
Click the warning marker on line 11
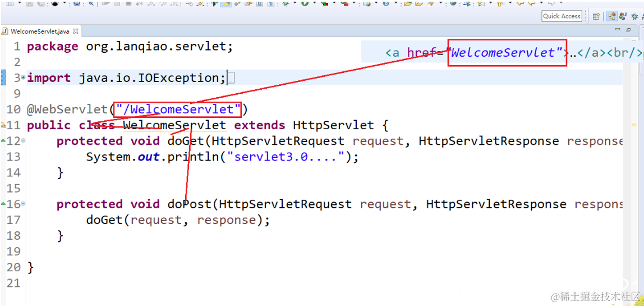[x=3, y=125]
